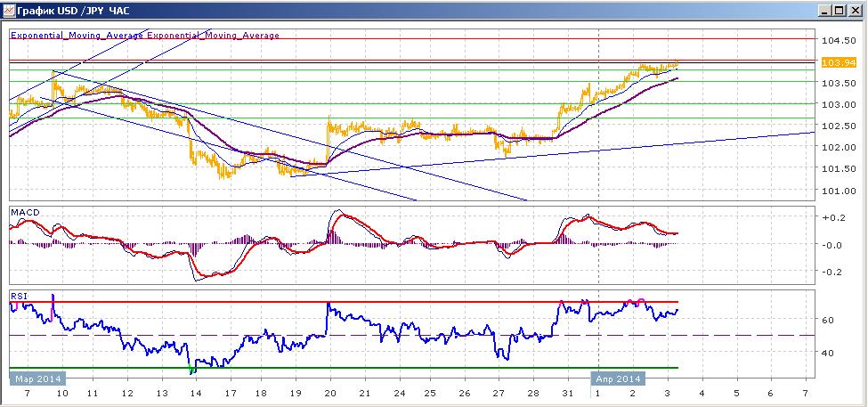Click the 101.00 price axis label
Image resolution: width=868 pixels, height=407 pixels.
pyautogui.click(x=837, y=191)
